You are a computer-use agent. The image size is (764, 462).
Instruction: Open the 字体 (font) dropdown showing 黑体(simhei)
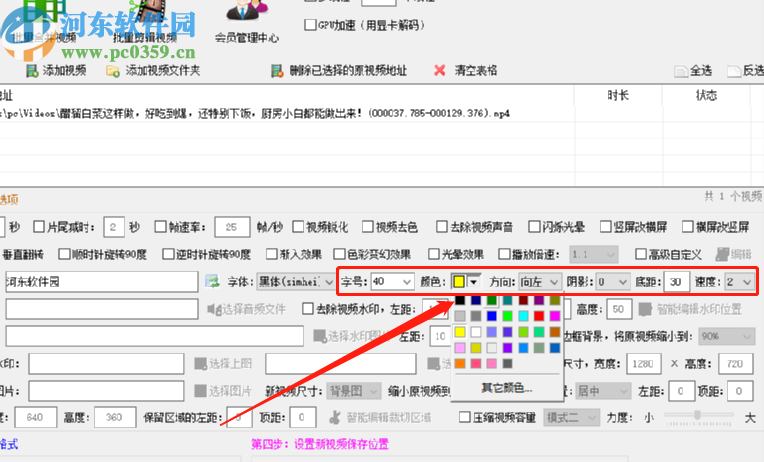[x=295, y=282]
